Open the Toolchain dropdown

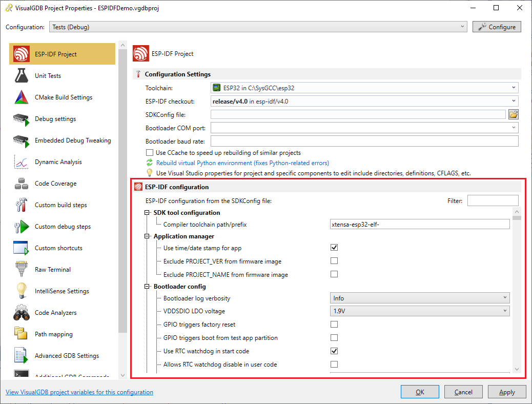[x=364, y=88]
